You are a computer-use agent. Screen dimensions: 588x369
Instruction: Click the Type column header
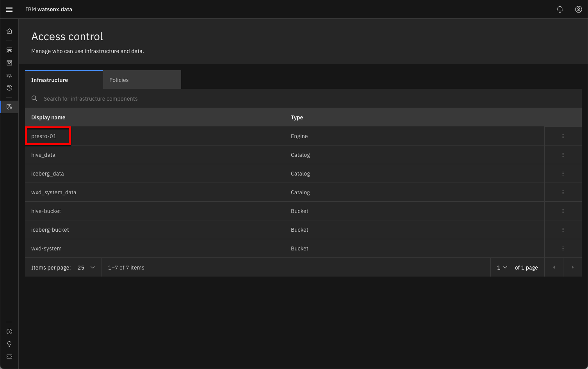297,117
